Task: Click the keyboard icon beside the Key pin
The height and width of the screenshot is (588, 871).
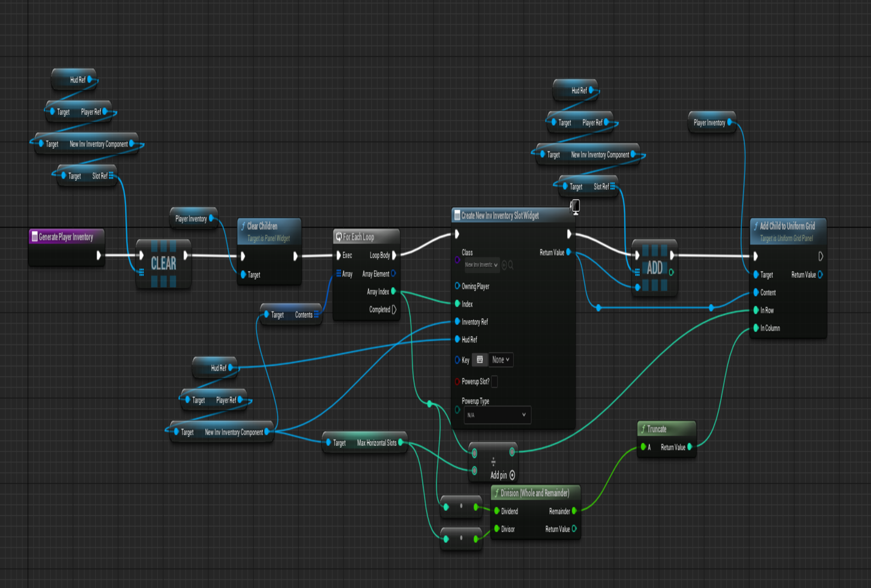Action: (480, 359)
